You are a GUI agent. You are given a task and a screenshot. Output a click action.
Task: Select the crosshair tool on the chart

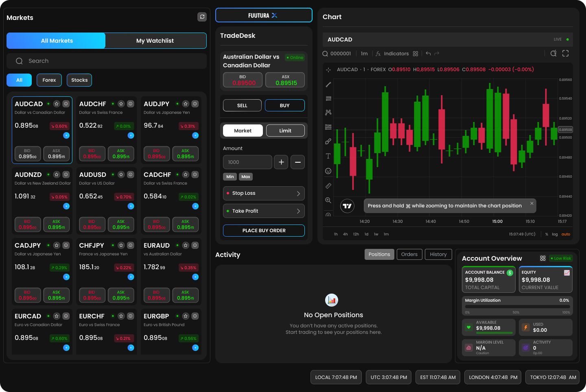(x=328, y=70)
